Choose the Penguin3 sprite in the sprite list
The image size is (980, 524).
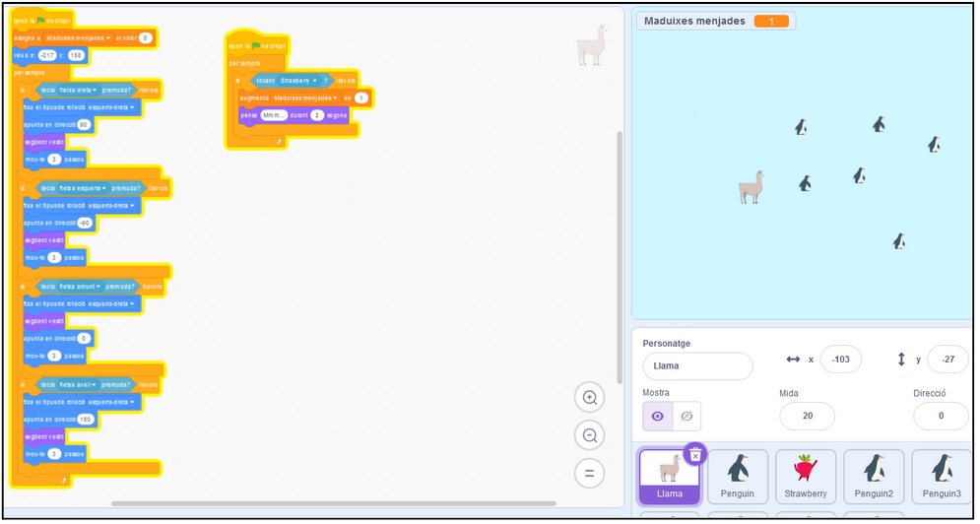coord(942,477)
